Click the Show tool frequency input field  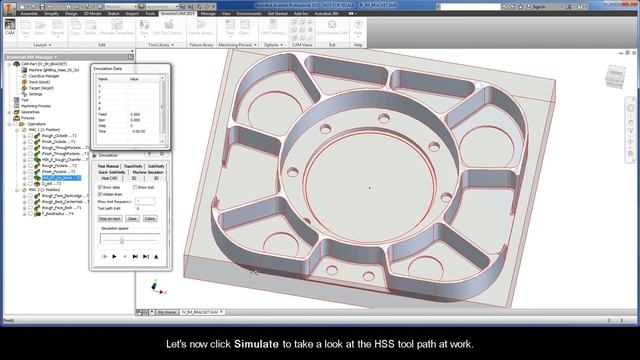pos(145,201)
